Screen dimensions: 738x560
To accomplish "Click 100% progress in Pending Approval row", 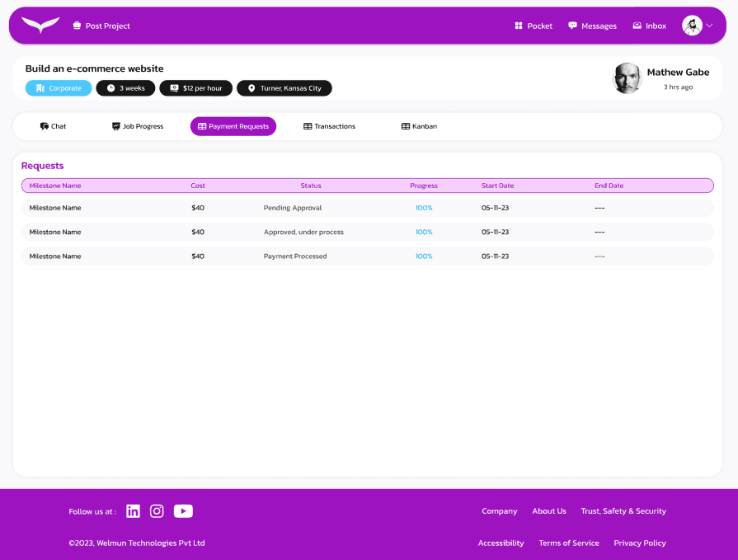I will pyautogui.click(x=424, y=208).
